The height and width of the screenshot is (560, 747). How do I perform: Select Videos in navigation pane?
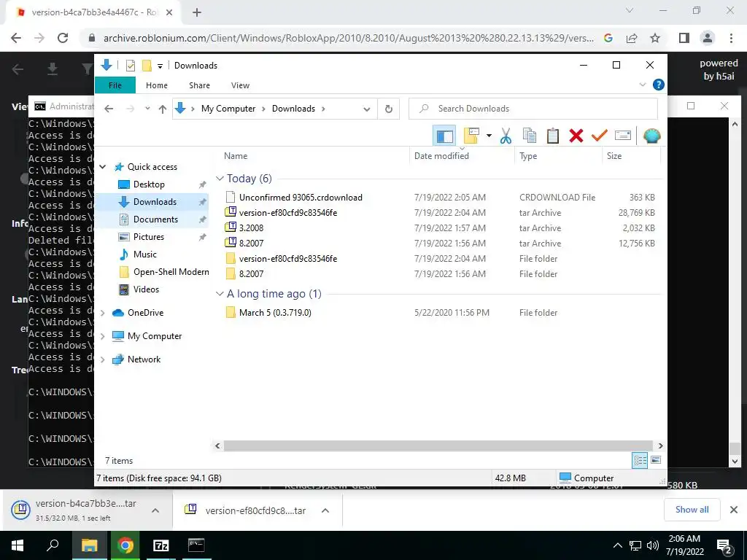click(146, 289)
